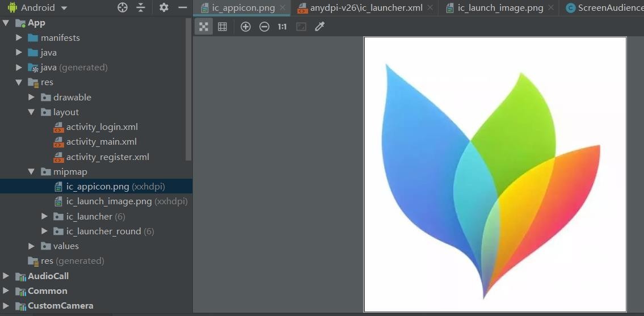Click the fit zoom to window icon
Screen dimensions: 644x316
[x=301, y=27]
